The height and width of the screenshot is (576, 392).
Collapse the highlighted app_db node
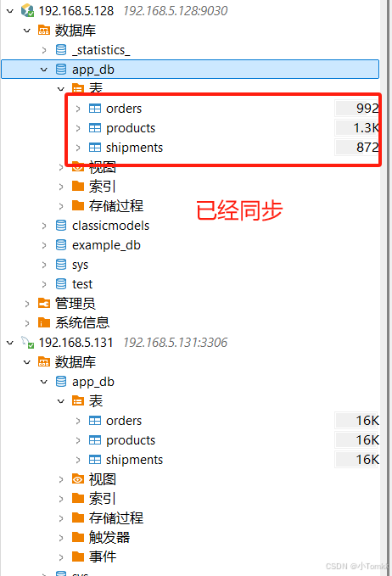pyautogui.click(x=44, y=70)
